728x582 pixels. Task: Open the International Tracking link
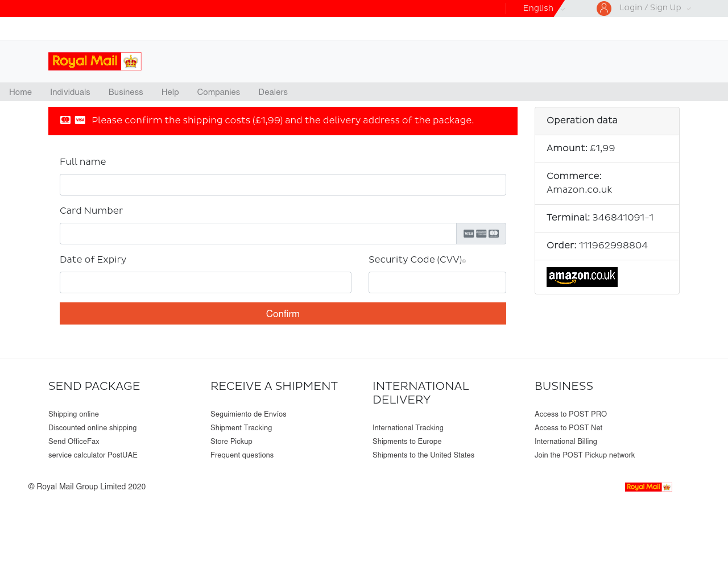(x=408, y=428)
